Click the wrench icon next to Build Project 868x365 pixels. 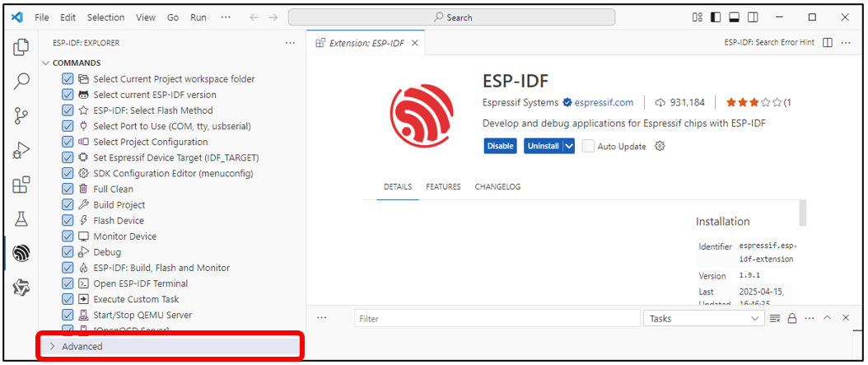[84, 205]
